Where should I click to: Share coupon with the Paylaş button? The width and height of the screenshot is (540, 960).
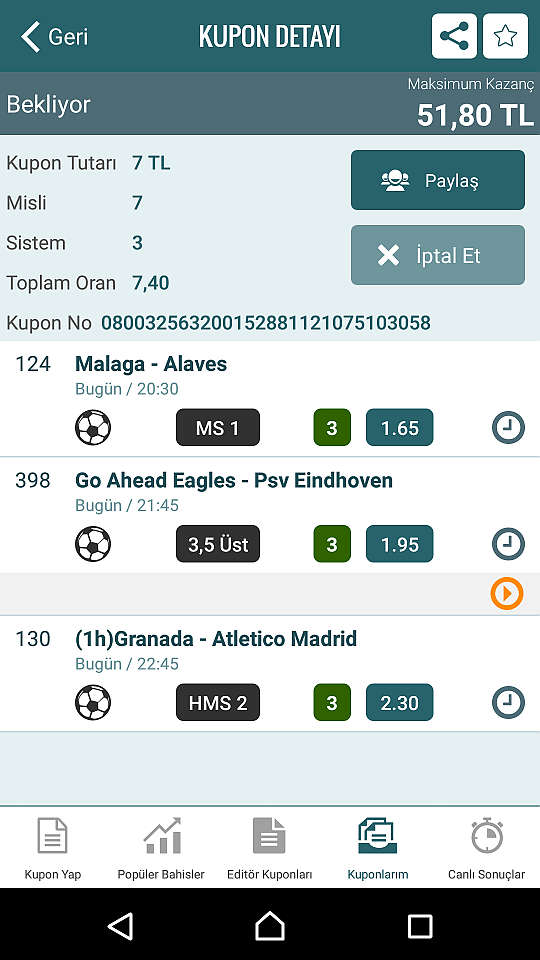point(438,181)
